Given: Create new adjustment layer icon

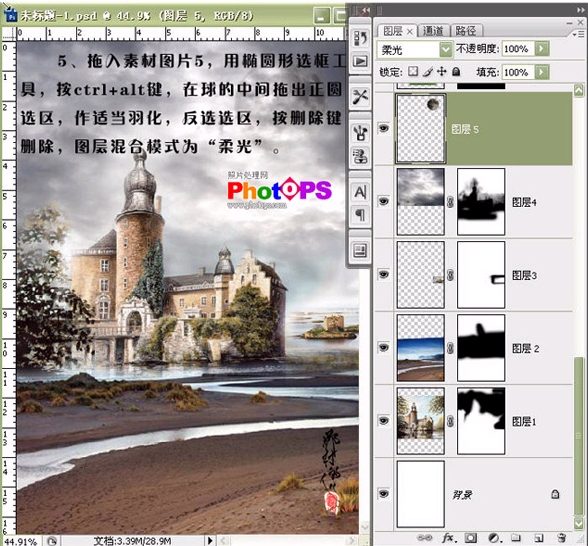Looking at the screenshot, I should [x=494, y=538].
